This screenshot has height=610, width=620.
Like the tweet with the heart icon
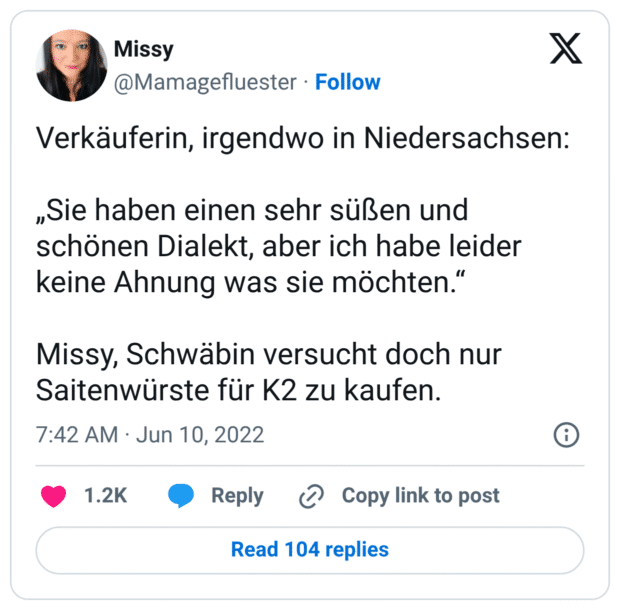(53, 496)
